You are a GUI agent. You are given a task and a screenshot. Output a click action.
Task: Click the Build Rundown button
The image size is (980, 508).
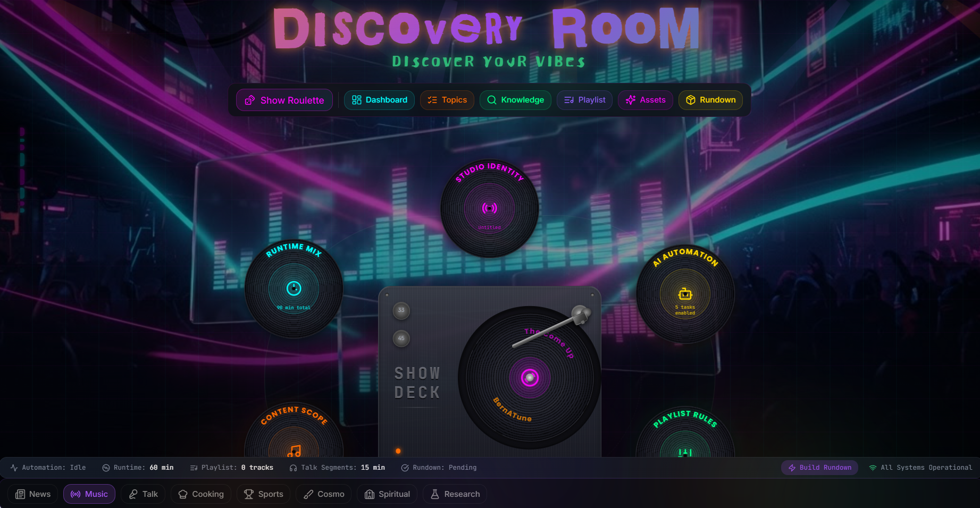pyautogui.click(x=819, y=468)
